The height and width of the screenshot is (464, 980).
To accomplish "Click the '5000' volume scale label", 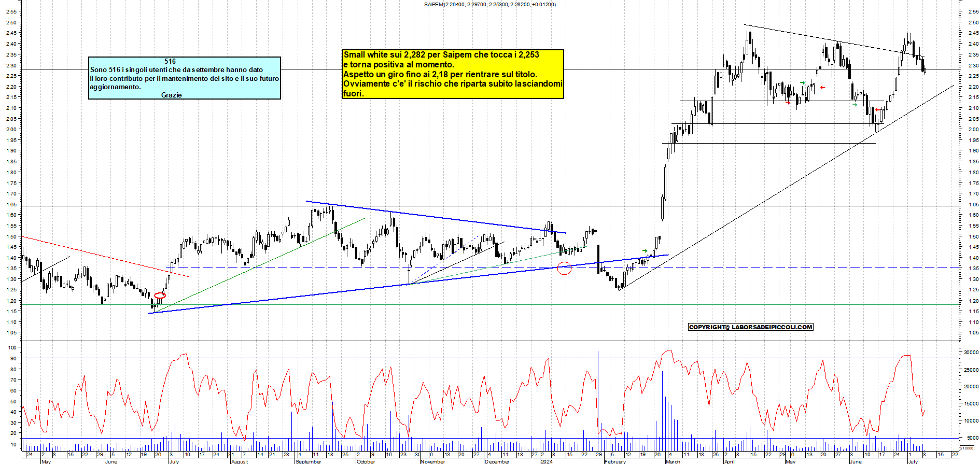I will (973, 438).
